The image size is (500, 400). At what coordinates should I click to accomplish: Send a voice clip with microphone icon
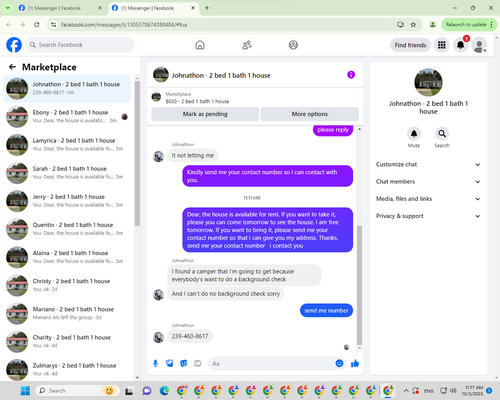click(x=155, y=363)
